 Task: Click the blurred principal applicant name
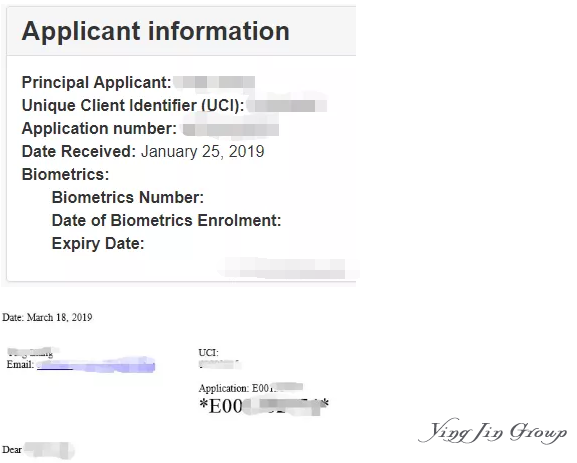click(x=214, y=82)
